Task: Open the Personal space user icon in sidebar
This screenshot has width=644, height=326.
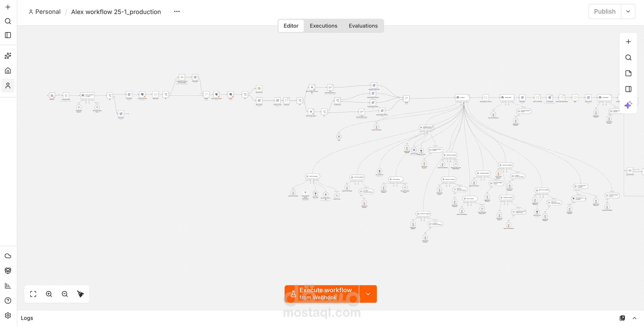Action: tap(8, 86)
